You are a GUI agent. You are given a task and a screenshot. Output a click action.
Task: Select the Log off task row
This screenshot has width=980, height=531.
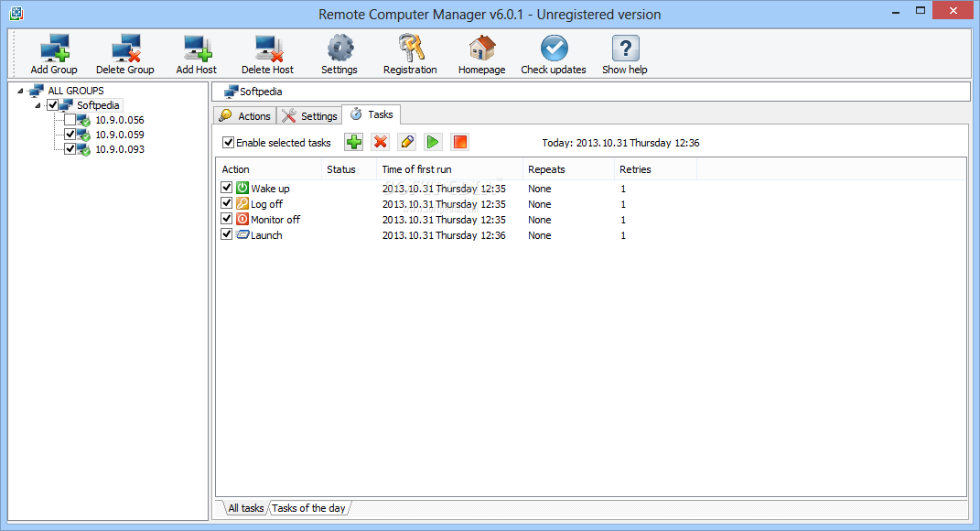(x=590, y=204)
